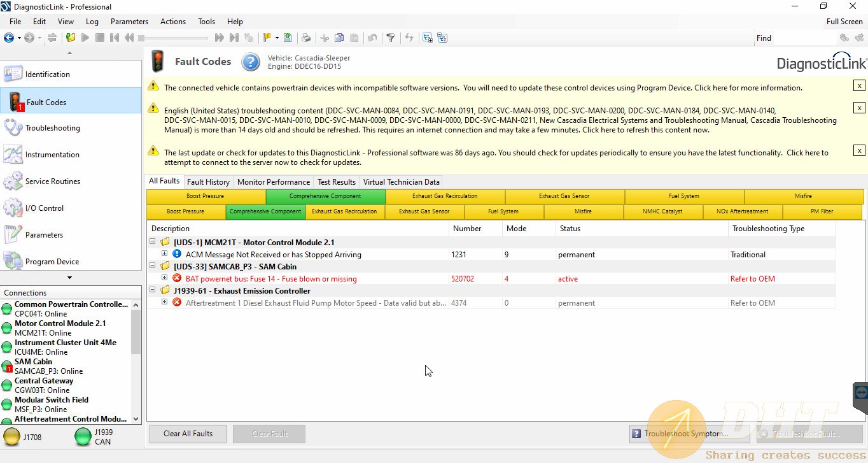868x463 pixels.
Task: Dismiss the incompatible software versions warning
Action: tap(859, 85)
